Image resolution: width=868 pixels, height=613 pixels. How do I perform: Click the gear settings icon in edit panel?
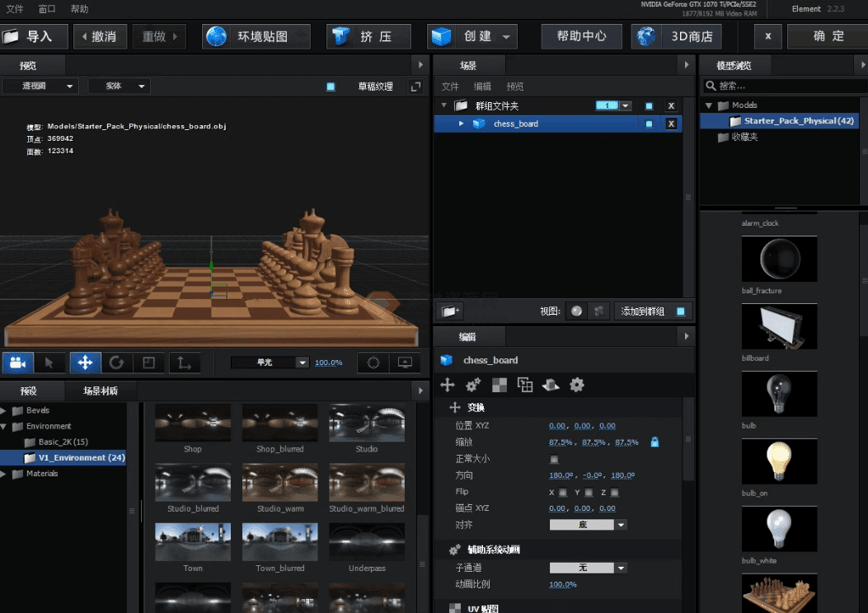point(575,385)
